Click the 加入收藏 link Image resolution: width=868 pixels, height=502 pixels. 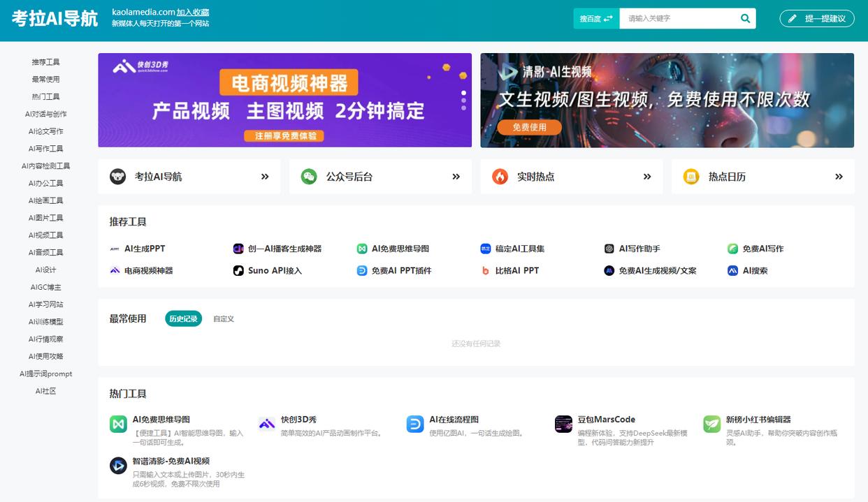click(193, 12)
